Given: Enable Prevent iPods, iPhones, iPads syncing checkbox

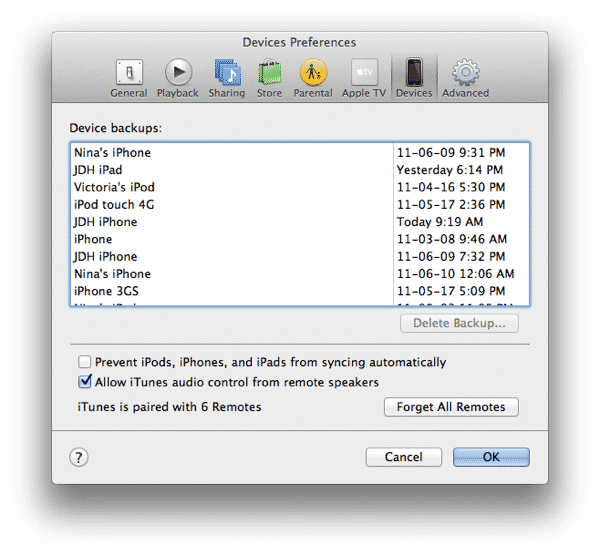Looking at the screenshot, I should click(85, 362).
